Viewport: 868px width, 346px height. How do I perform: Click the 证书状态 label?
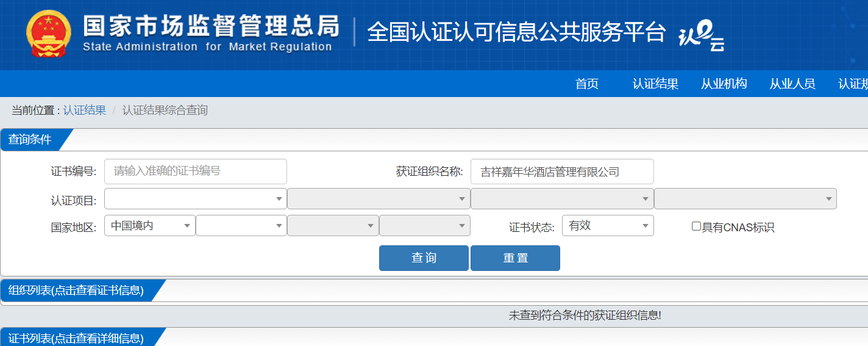pos(532,228)
